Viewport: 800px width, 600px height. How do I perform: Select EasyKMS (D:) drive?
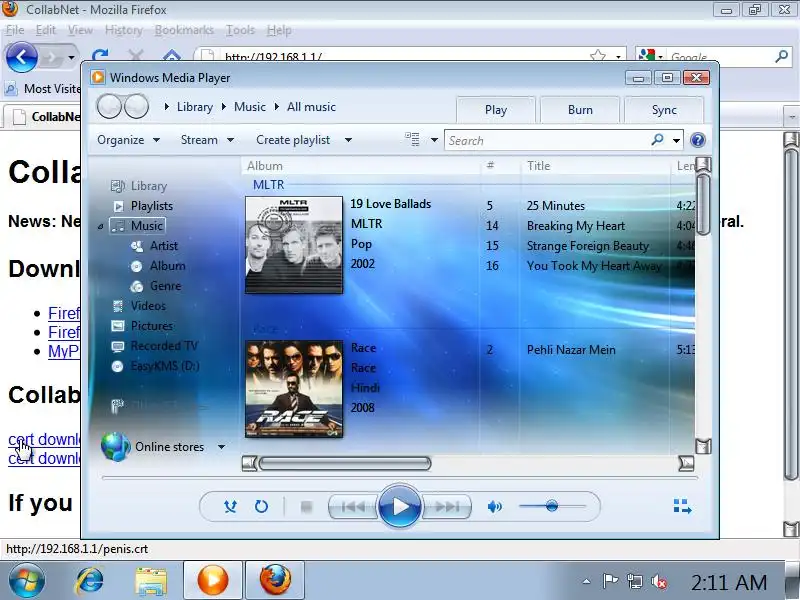165,366
